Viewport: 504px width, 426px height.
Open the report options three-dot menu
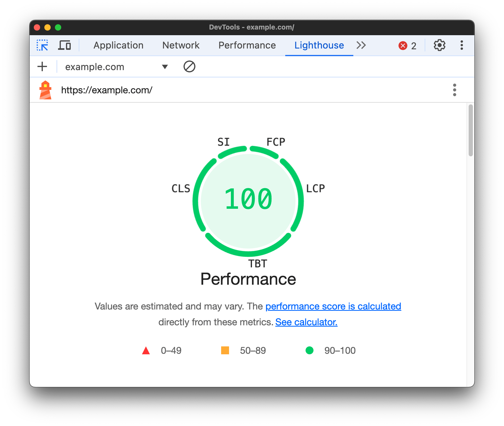454,90
